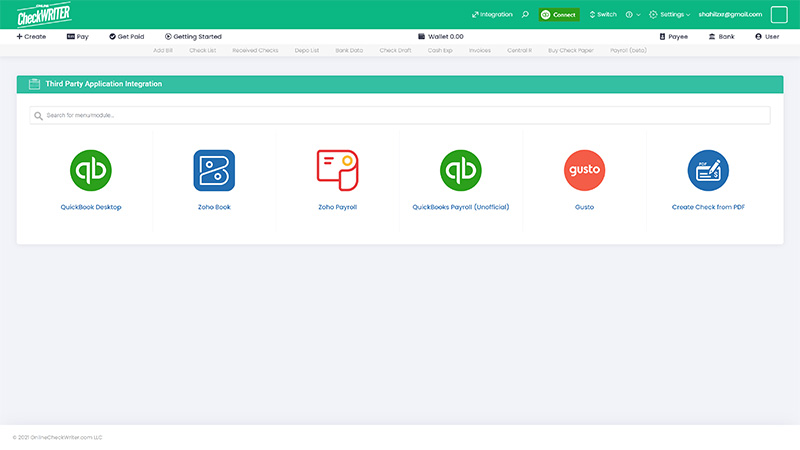The image size is (800, 450).
Task: Click the Zoho Payroll icon
Action: (337, 171)
